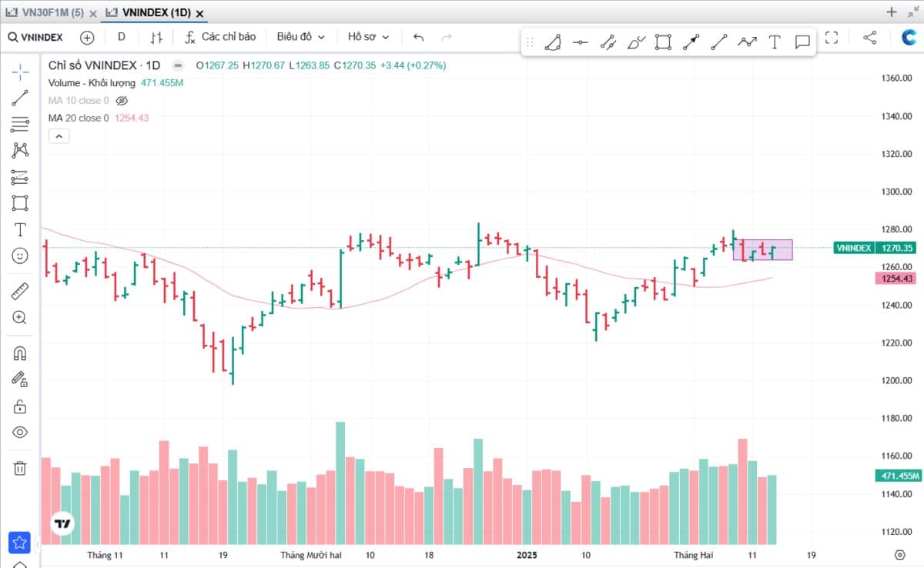Select the text tool in floating toolbar
This screenshot has width=924, height=568.
[775, 42]
